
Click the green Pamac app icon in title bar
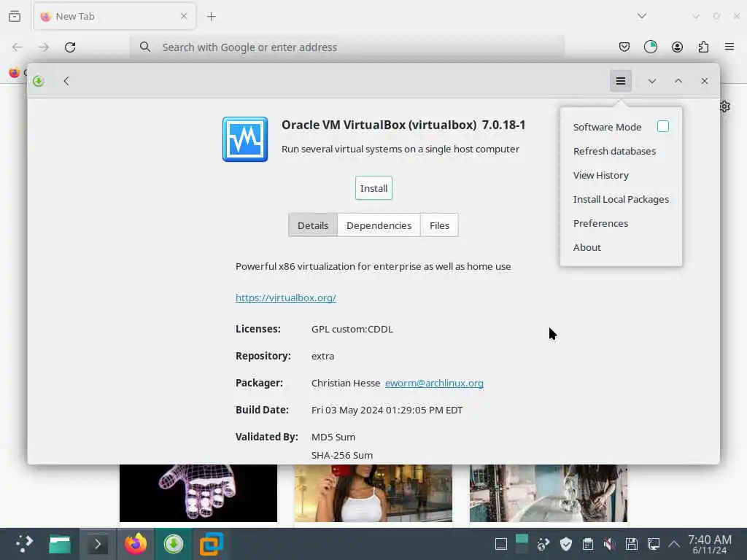tap(39, 81)
